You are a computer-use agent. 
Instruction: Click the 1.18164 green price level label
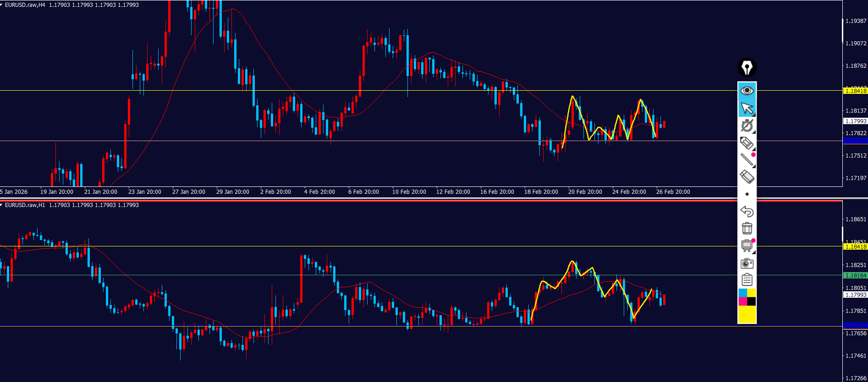855,275
